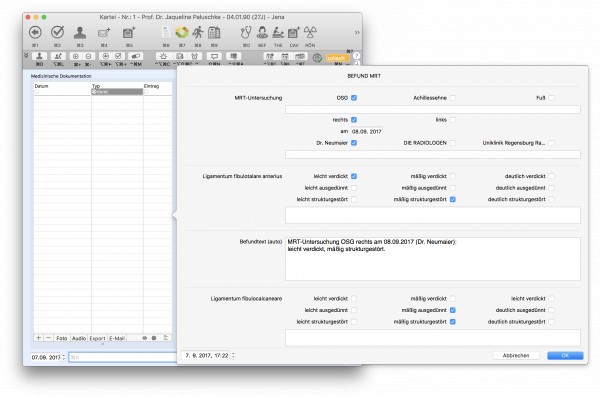Image resolution: width=600 pixels, height=398 pixels.
Task: Click the running person toolbar icon
Action: click(x=198, y=33)
